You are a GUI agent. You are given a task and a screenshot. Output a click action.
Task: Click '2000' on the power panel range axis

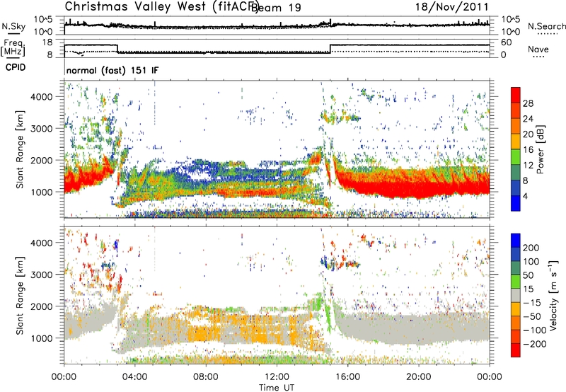tap(42, 160)
